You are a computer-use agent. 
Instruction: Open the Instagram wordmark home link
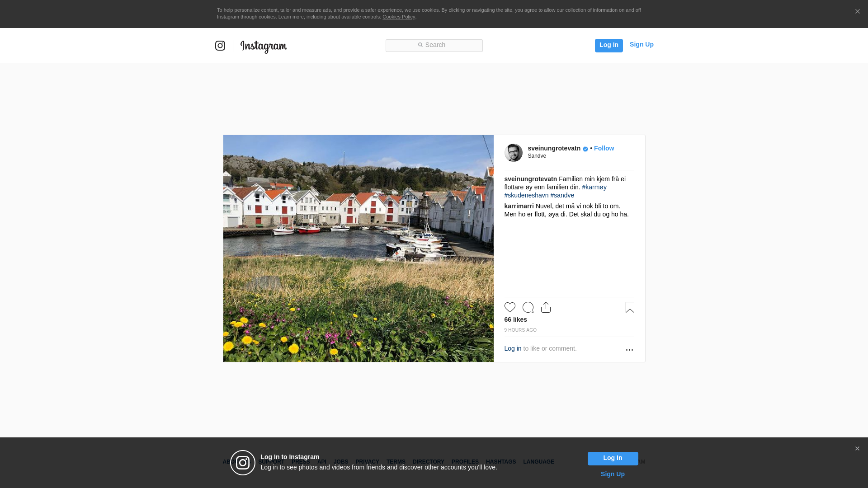(x=264, y=47)
